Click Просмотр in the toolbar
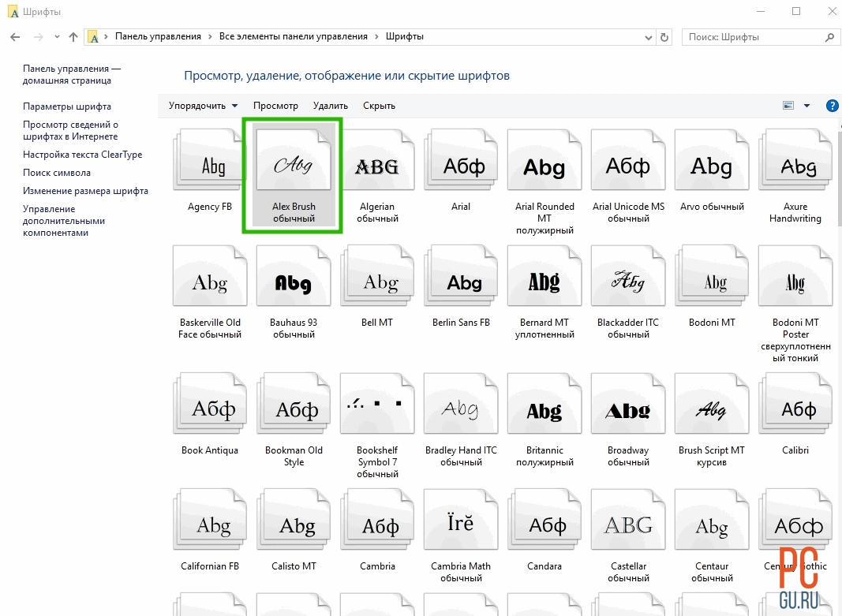 (275, 106)
